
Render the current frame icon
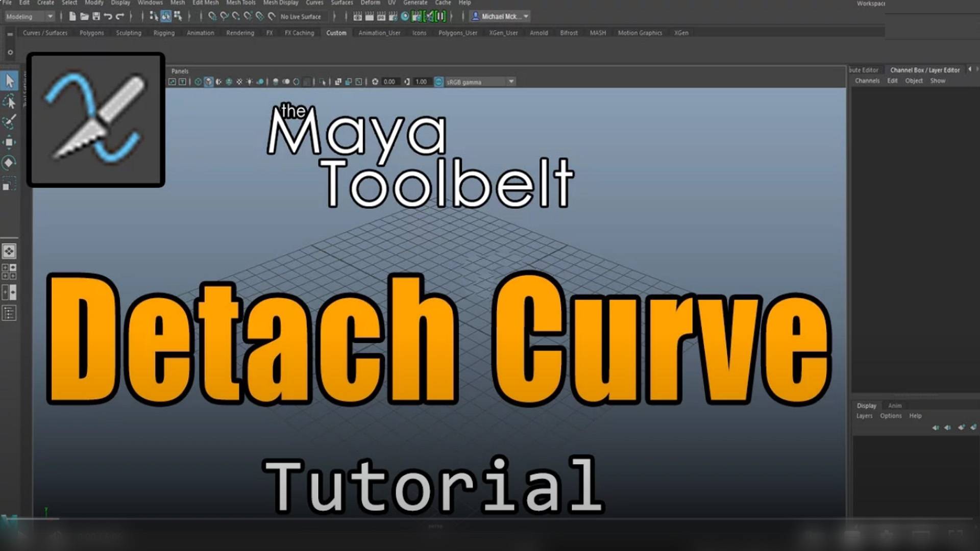coord(370,16)
